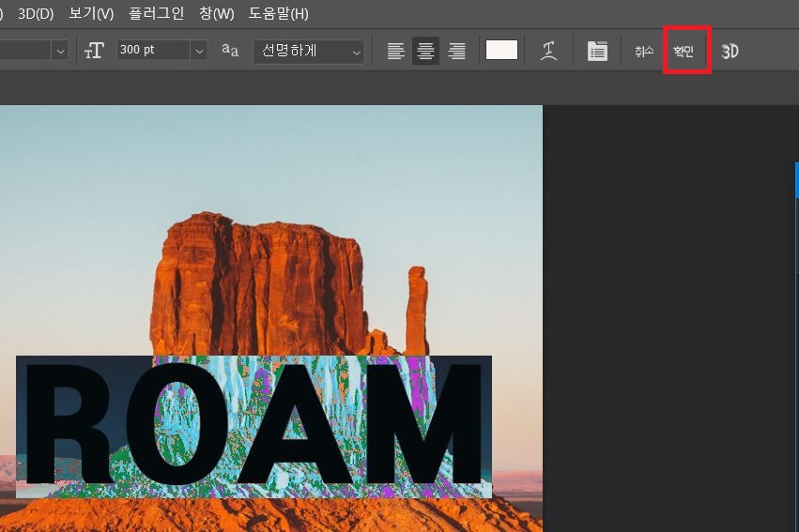The height and width of the screenshot is (532, 799).
Task: Open the 선명하게 anti-aliasing dropdown
Action: click(309, 52)
